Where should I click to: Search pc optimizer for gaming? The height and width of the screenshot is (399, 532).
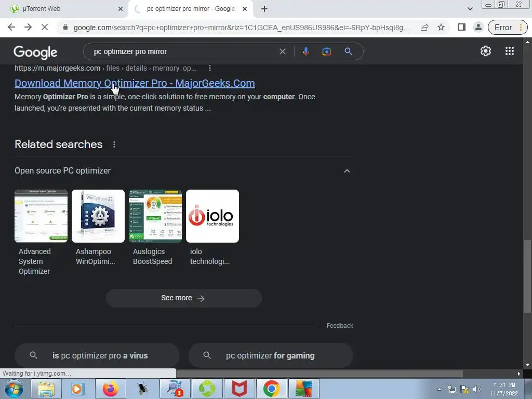tap(270, 355)
